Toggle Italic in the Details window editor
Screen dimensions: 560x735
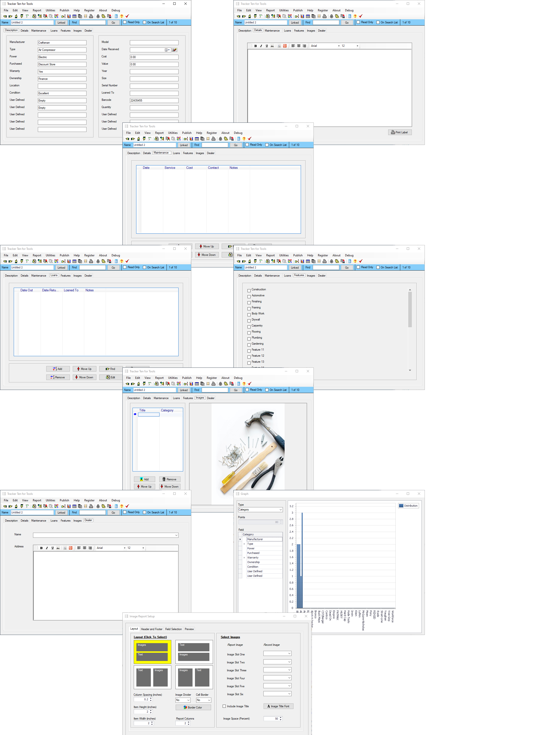tap(261, 46)
